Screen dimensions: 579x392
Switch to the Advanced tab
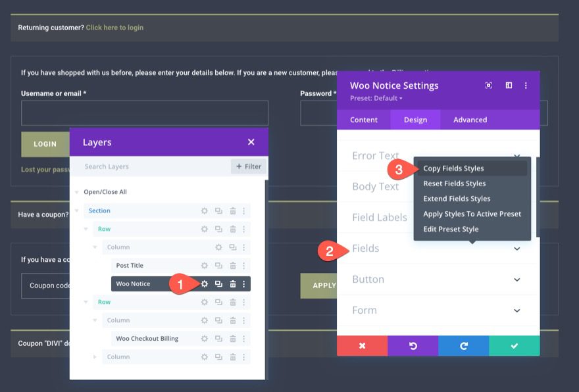coord(470,120)
